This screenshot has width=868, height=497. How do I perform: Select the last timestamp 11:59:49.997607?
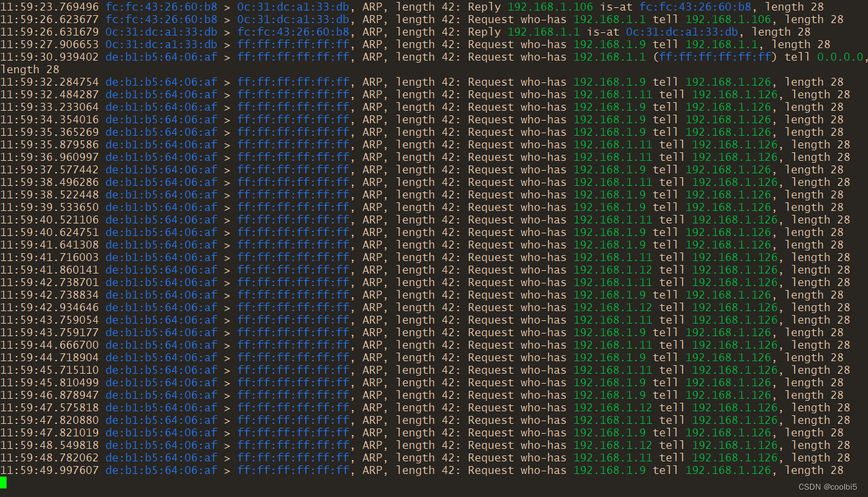click(49, 471)
